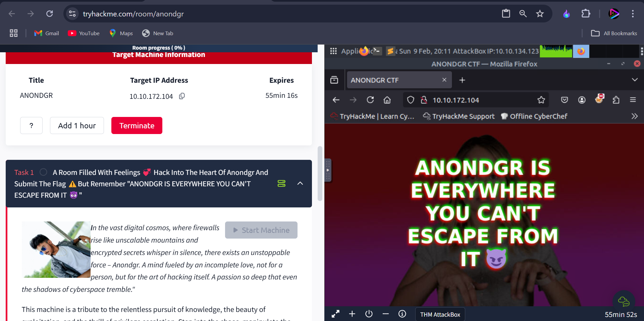
Task: Reload page in Firefox
Action: click(370, 100)
